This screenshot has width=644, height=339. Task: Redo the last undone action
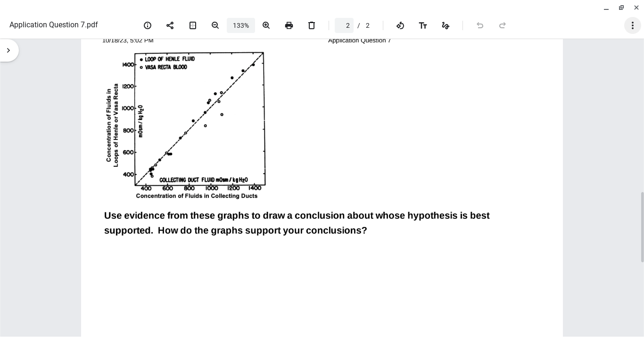[503, 25]
